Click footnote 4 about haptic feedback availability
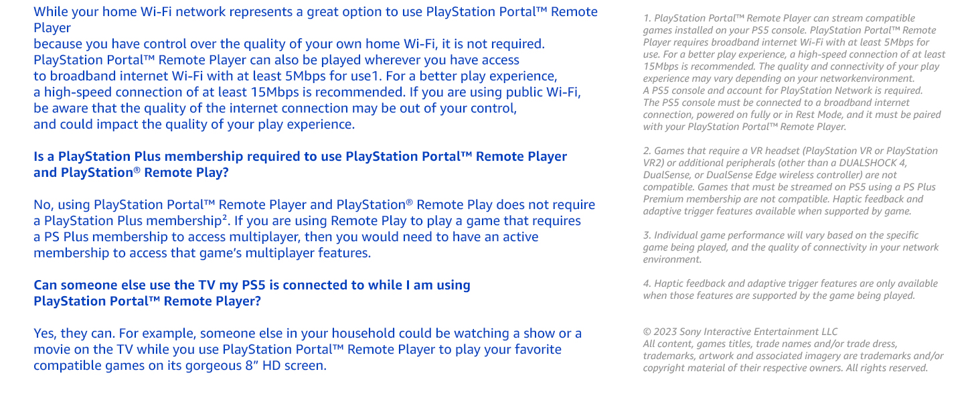This screenshot has height=402, width=980. click(790, 289)
